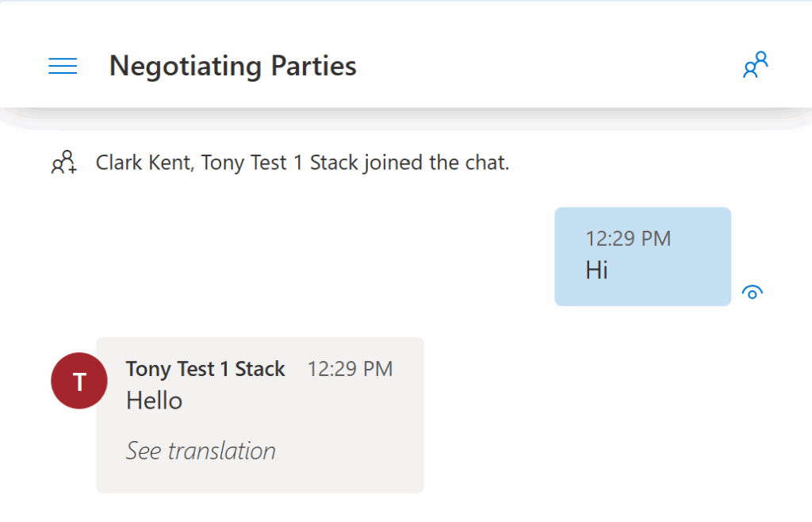Click Tony's red "T" avatar
Screen dimensions: 812x522
(79, 382)
